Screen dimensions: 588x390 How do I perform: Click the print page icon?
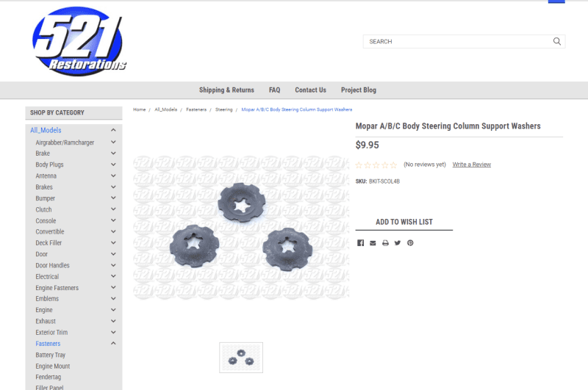385,243
